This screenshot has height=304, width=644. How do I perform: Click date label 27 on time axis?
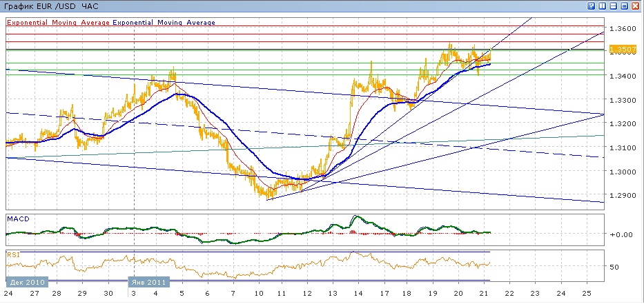(35, 294)
